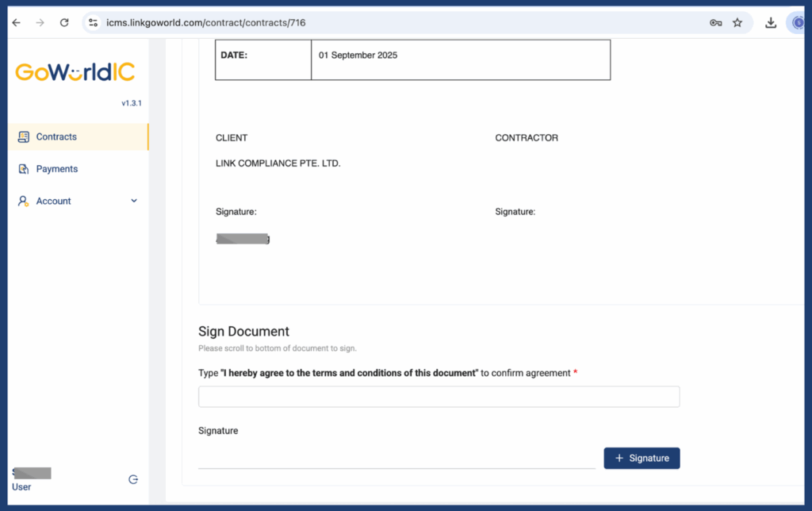The height and width of the screenshot is (511, 812).
Task: Click the Contracts document icon in sidebar
Action: pos(24,137)
